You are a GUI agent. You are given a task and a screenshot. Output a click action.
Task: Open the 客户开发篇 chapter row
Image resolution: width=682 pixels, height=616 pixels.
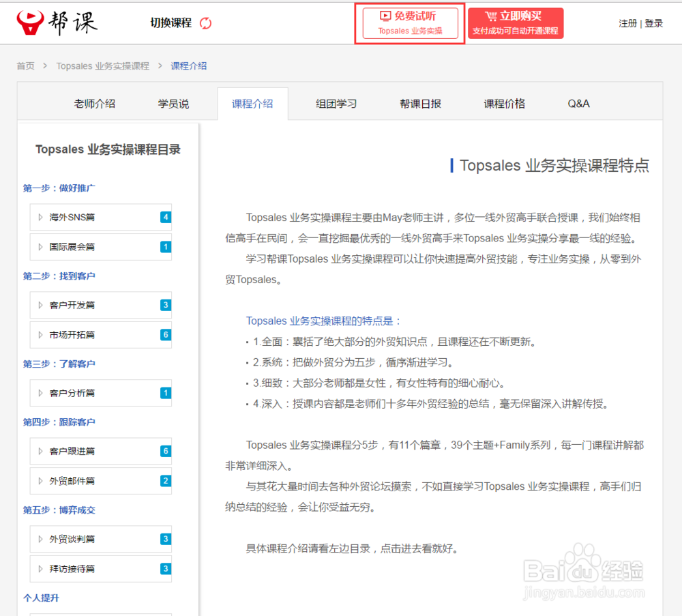tap(101, 305)
